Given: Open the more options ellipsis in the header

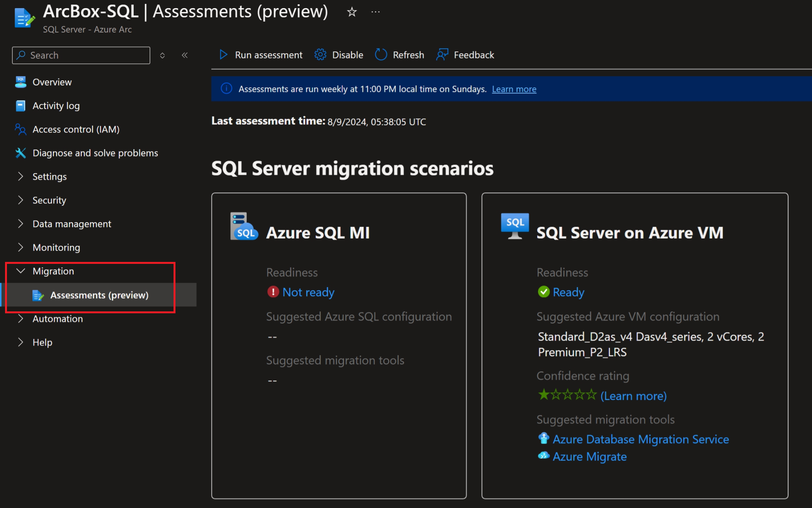Looking at the screenshot, I should [x=375, y=12].
